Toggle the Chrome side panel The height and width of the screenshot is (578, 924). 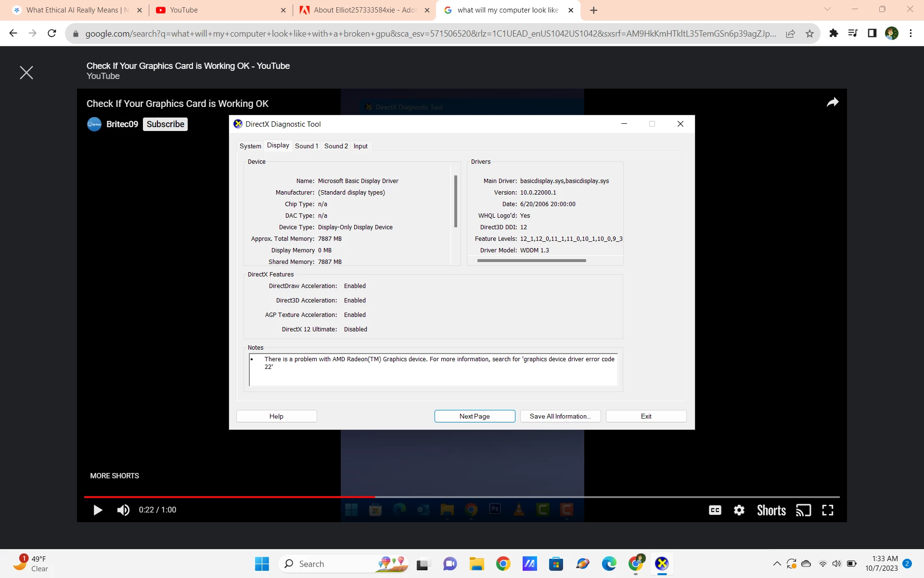pos(872,33)
